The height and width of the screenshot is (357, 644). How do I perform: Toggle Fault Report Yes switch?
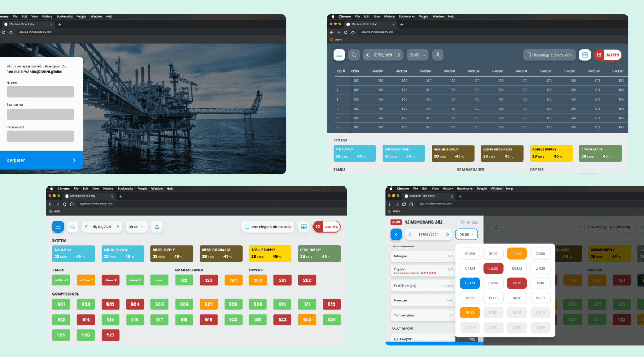(470, 339)
